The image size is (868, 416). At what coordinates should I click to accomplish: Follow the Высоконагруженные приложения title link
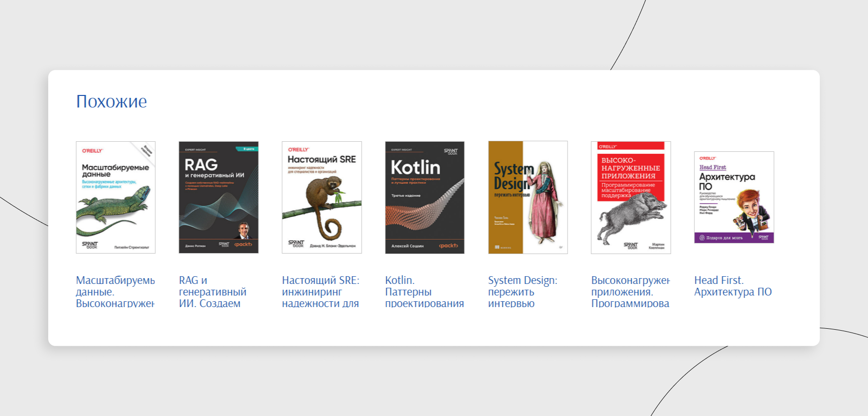coord(631,292)
